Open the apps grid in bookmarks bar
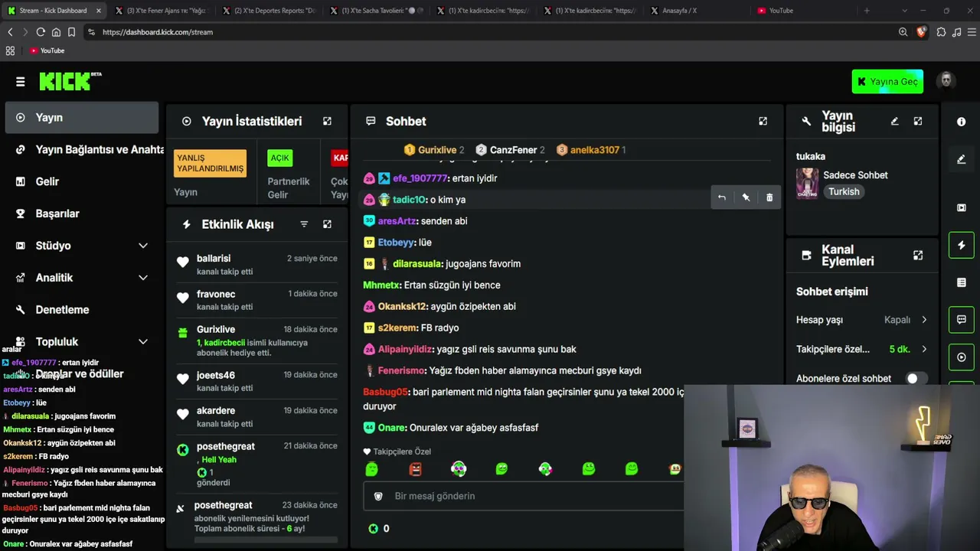Viewport: 980px width, 551px height. (10, 51)
